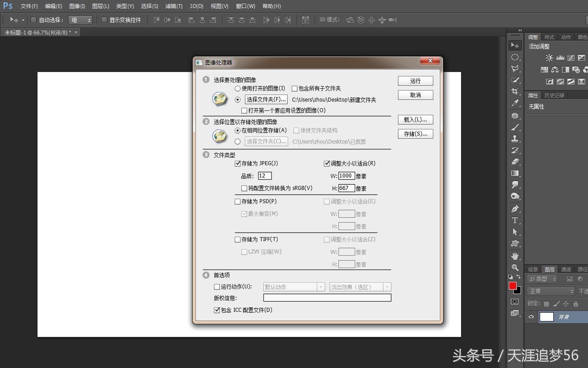The image size is (588, 368).
Task: Click the 取消 button
Action: pos(415,95)
